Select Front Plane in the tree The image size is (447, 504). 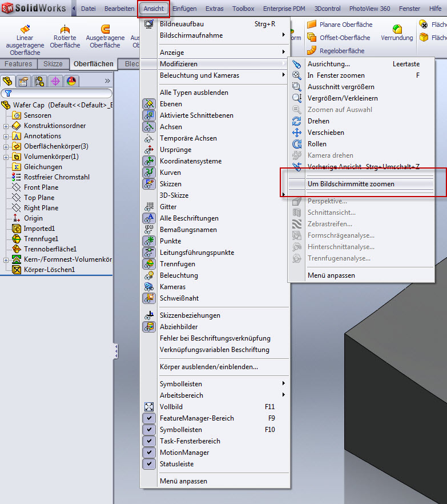tap(41, 187)
